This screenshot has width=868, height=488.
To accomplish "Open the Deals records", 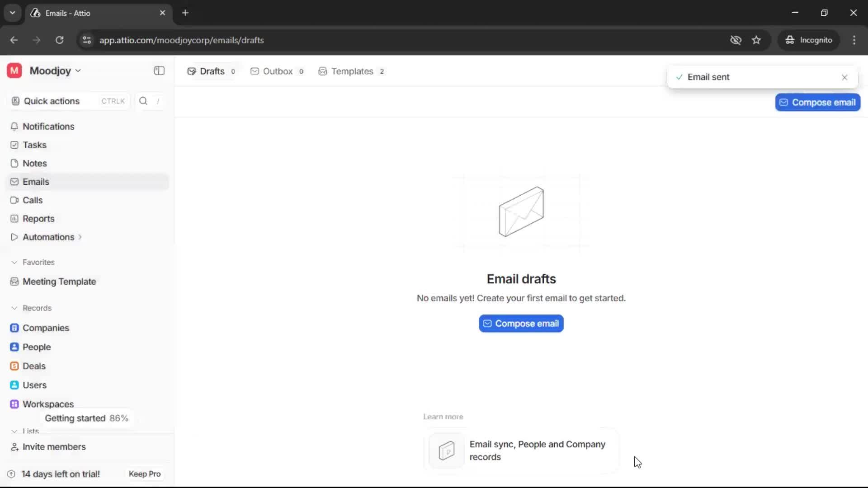I will [x=34, y=366].
